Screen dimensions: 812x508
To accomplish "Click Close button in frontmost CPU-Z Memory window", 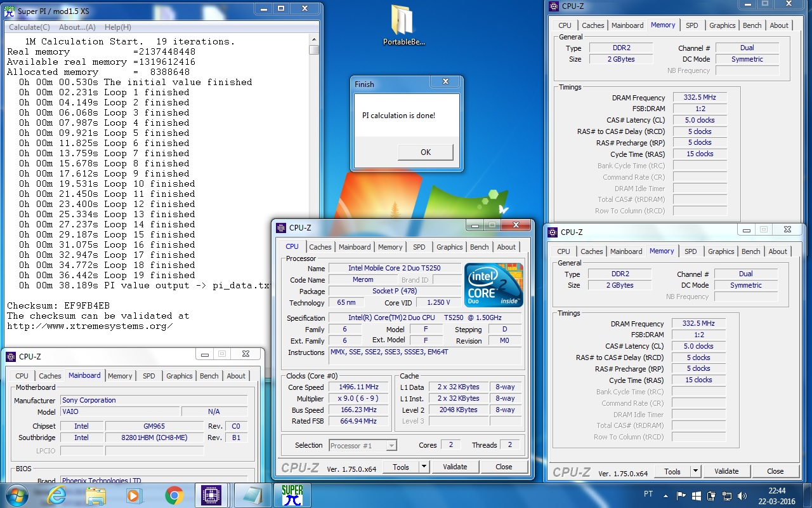I will pos(775,471).
